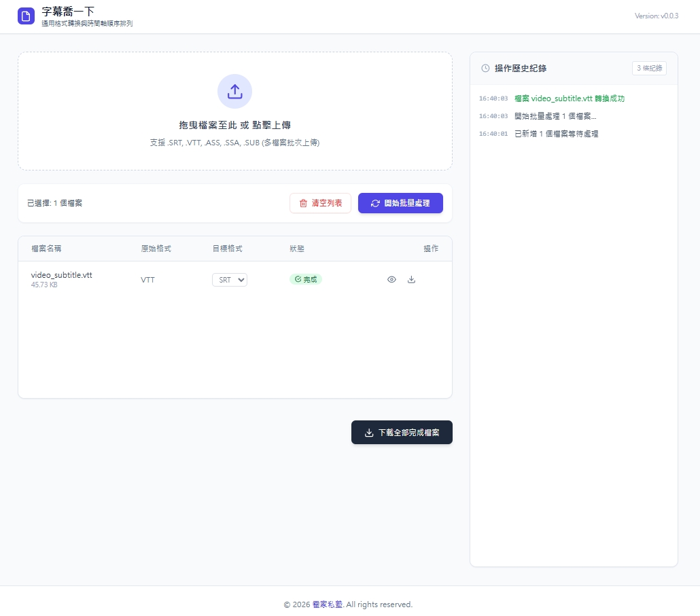Click the 拖曳檔案至此 或 點擊上傳 text
This screenshot has height=616, width=700.
[234, 125]
